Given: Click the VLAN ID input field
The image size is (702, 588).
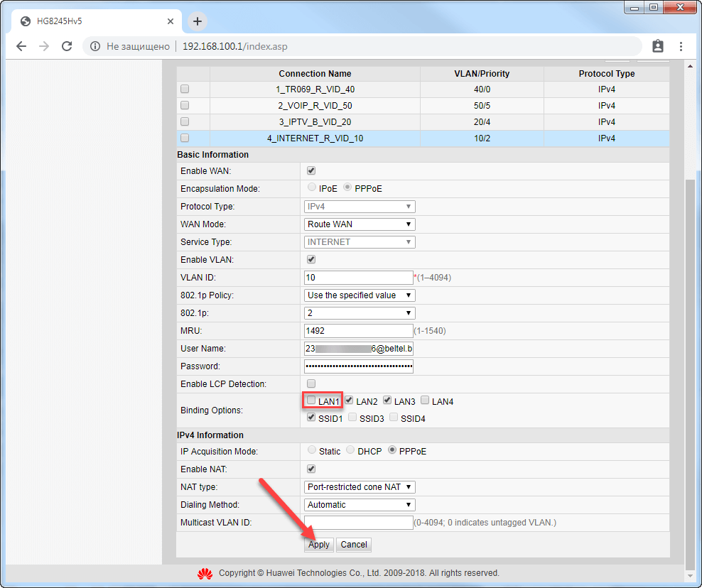Looking at the screenshot, I should point(358,278).
